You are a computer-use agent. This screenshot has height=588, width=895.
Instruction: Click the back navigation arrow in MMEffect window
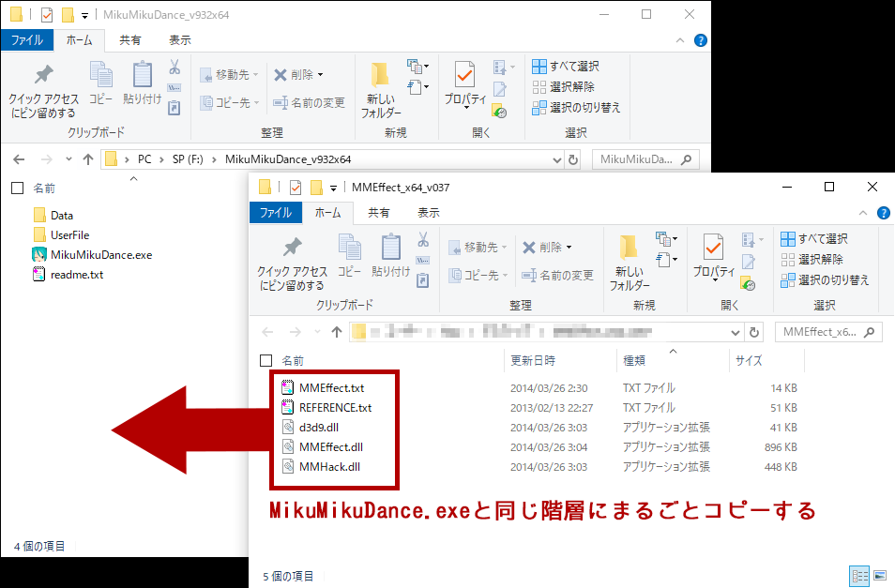267,330
